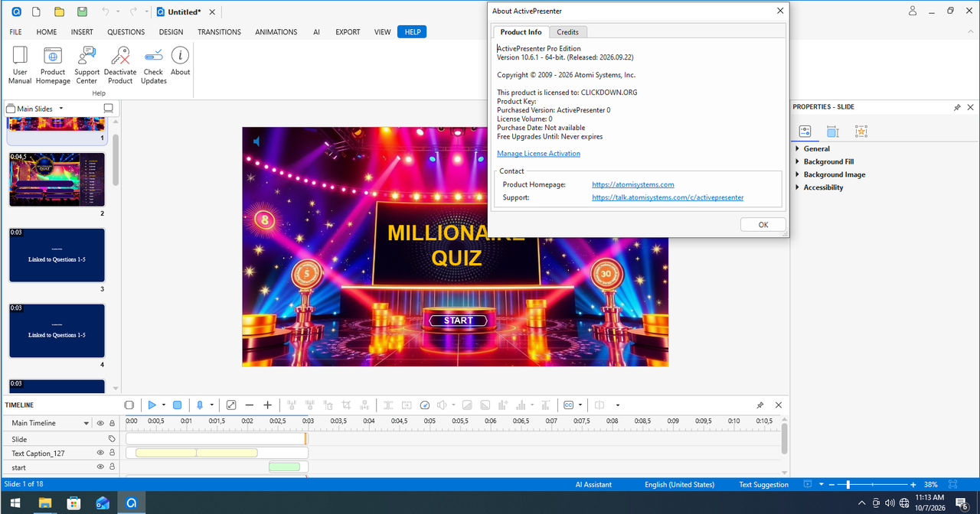Image resolution: width=980 pixels, height=514 pixels.
Task: Click the microphone record narration icon
Action: click(200, 405)
